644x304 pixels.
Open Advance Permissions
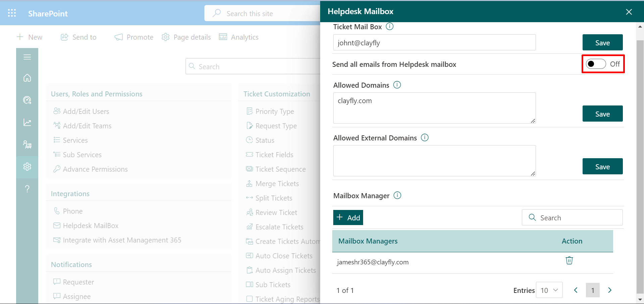pyautogui.click(x=90, y=169)
